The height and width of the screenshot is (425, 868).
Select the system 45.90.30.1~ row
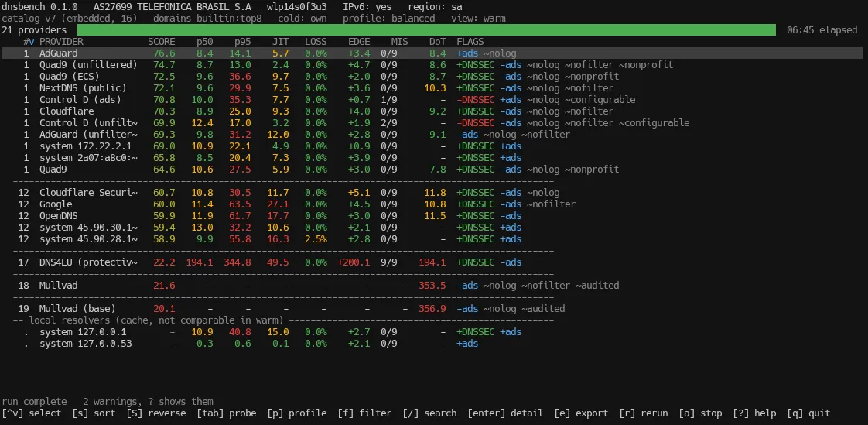tap(432, 227)
